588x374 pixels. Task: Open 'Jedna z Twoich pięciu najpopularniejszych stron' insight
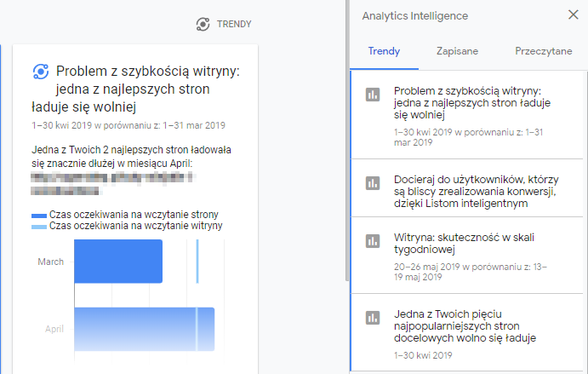pos(467,333)
